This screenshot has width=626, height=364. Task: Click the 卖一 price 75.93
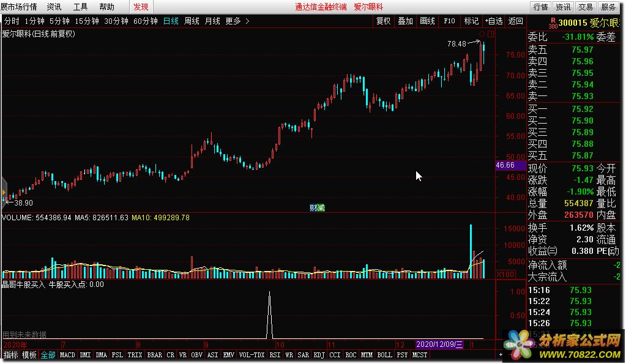tap(582, 96)
